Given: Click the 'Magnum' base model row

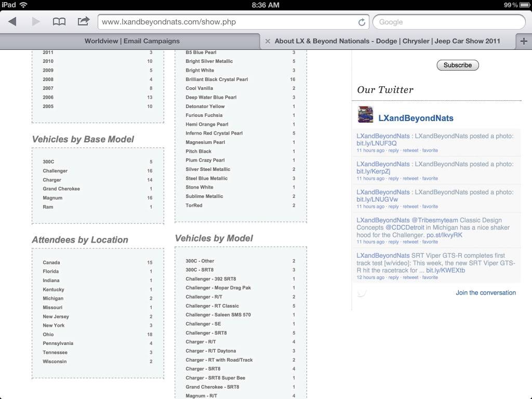Looking at the screenshot, I should (x=98, y=198).
